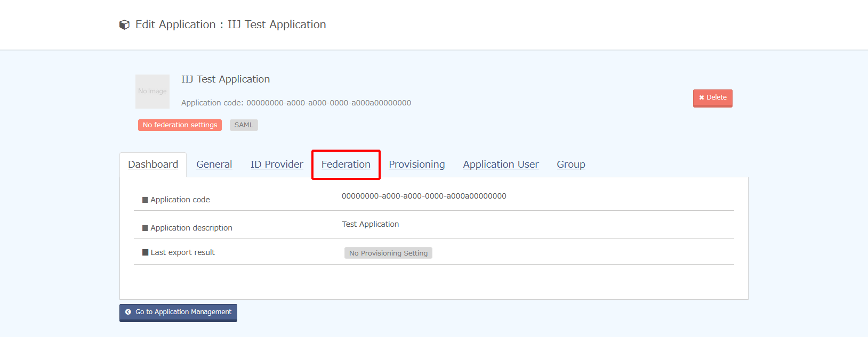Click the No Provisioning Setting badge

coord(388,253)
